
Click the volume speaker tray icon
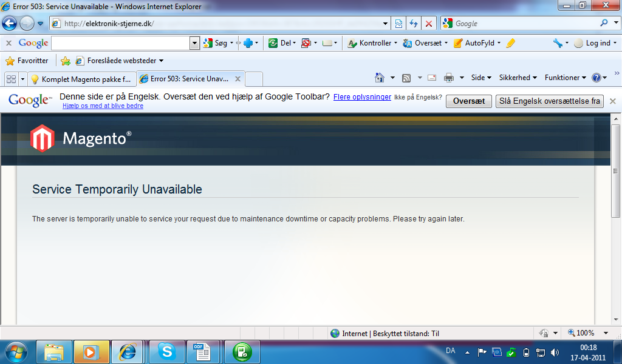[x=555, y=352]
